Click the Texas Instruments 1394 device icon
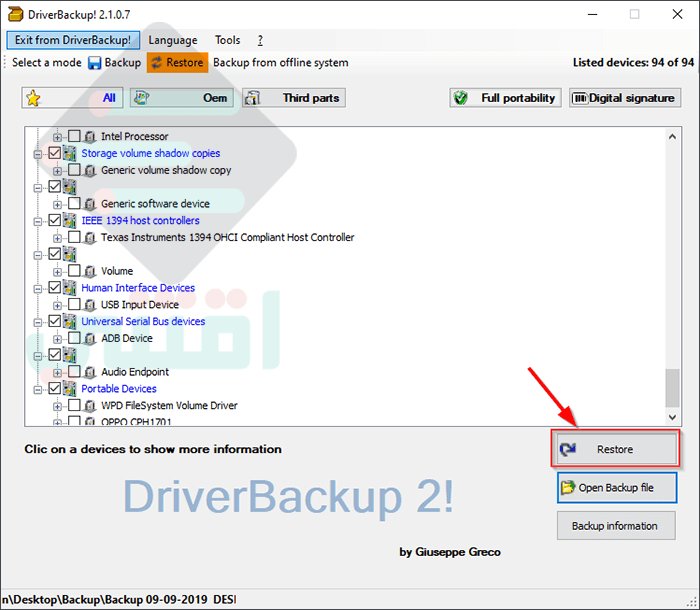Viewport: 700px width, 610px height. pyautogui.click(x=90, y=238)
